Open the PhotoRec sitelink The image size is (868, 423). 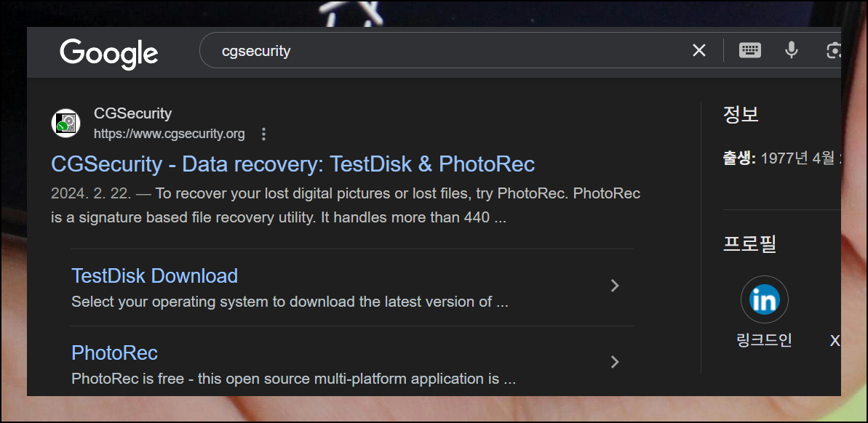tap(114, 352)
